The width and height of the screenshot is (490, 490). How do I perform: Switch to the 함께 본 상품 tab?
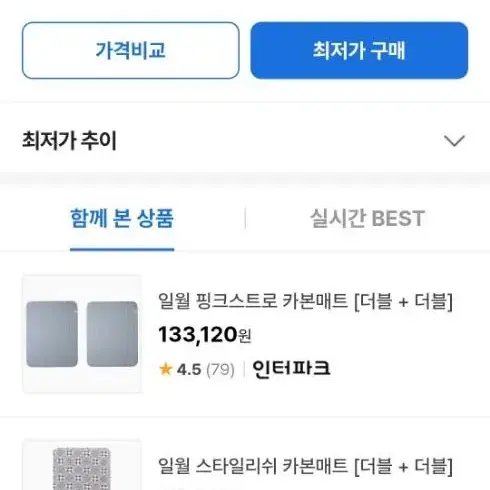tap(122, 219)
